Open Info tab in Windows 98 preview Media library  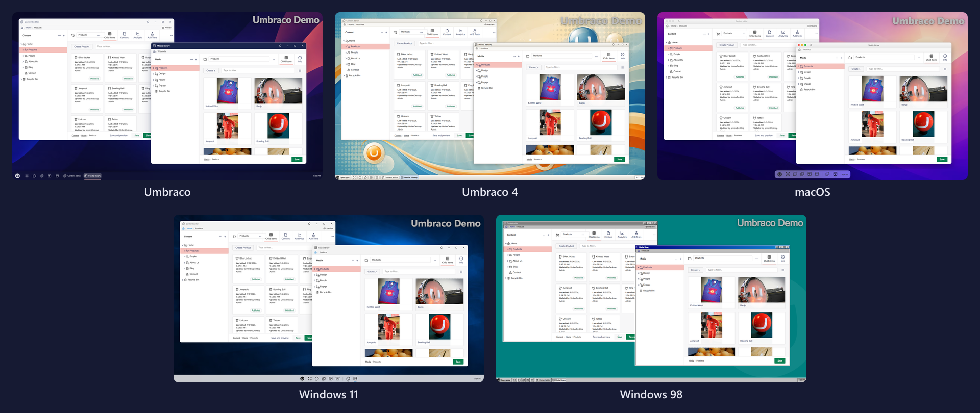pos(782,259)
